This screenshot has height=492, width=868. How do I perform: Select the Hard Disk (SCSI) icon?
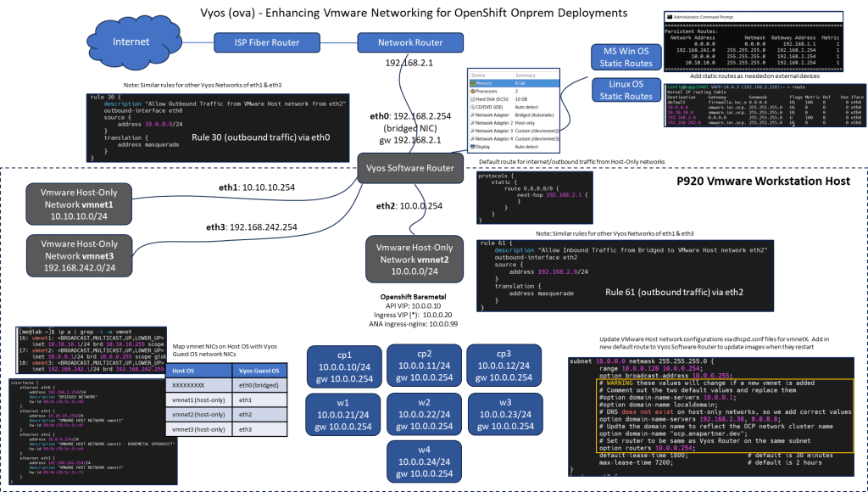point(471,100)
